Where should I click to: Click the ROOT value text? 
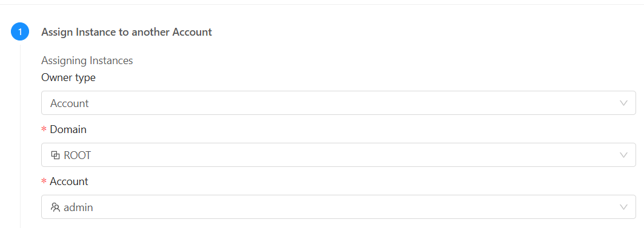77,155
